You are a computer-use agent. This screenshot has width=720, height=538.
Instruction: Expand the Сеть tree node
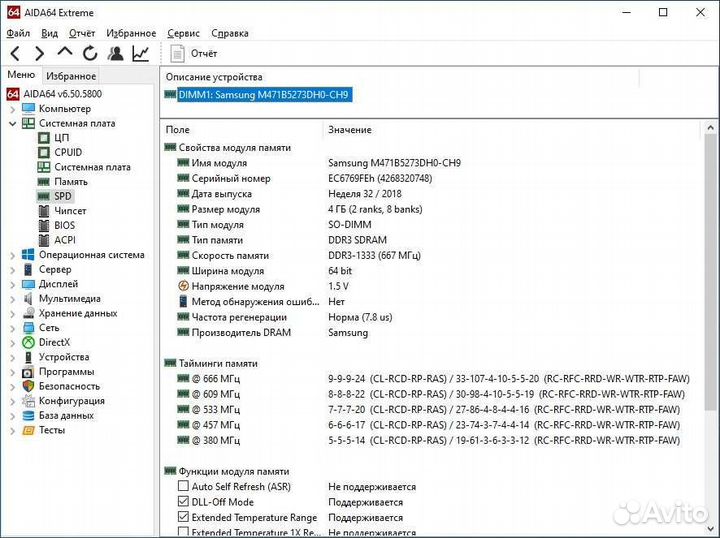(12, 328)
